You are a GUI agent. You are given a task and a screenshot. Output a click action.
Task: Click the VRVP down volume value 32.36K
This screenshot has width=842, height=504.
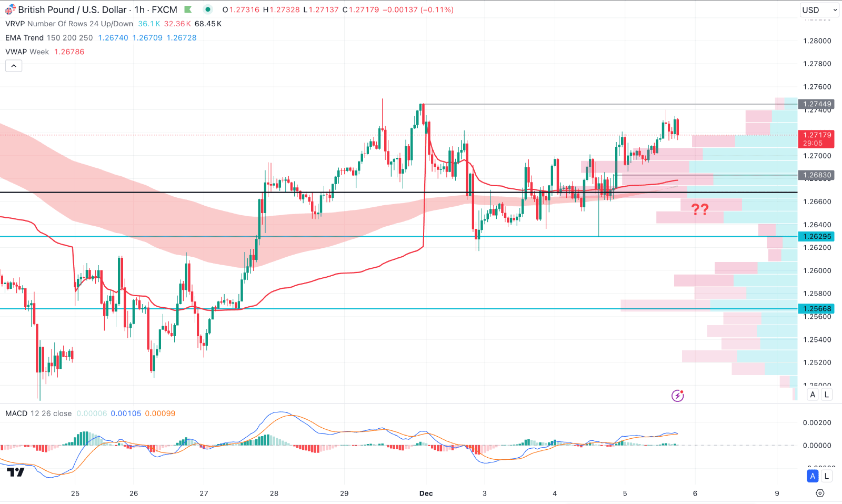[177, 24]
